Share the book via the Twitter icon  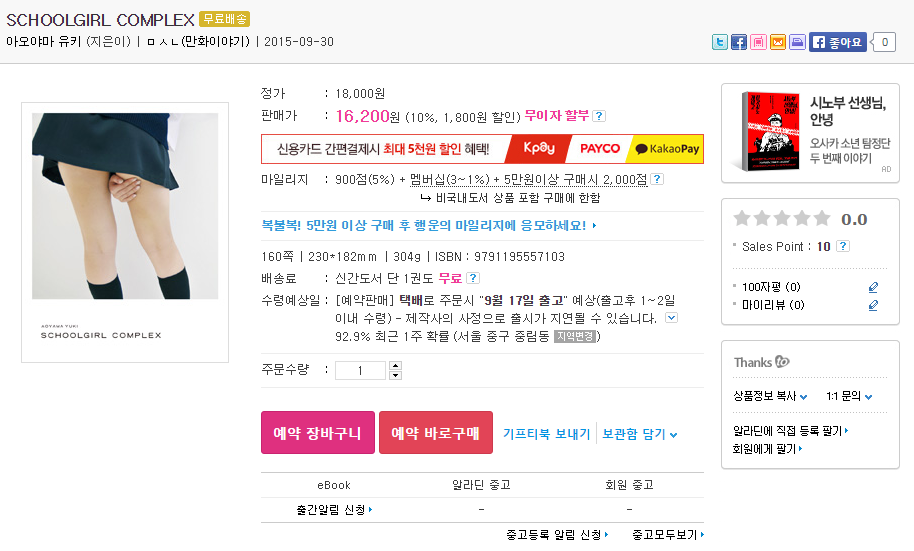click(719, 42)
